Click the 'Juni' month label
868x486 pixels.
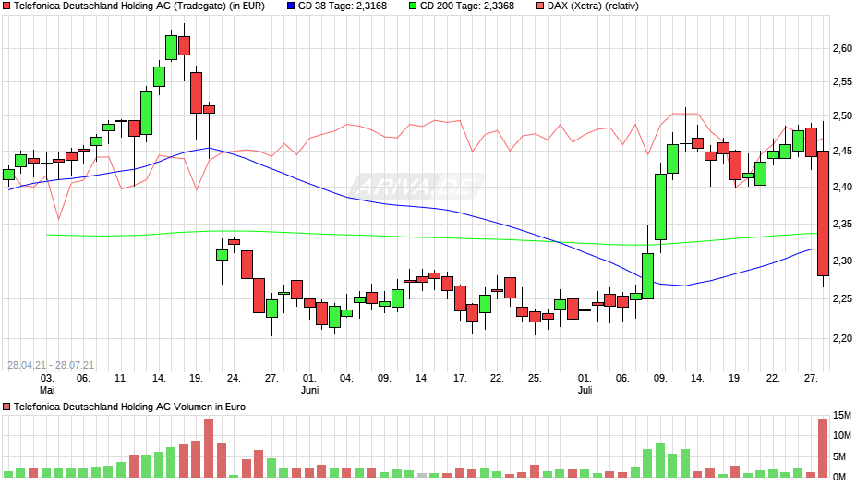coord(309,390)
